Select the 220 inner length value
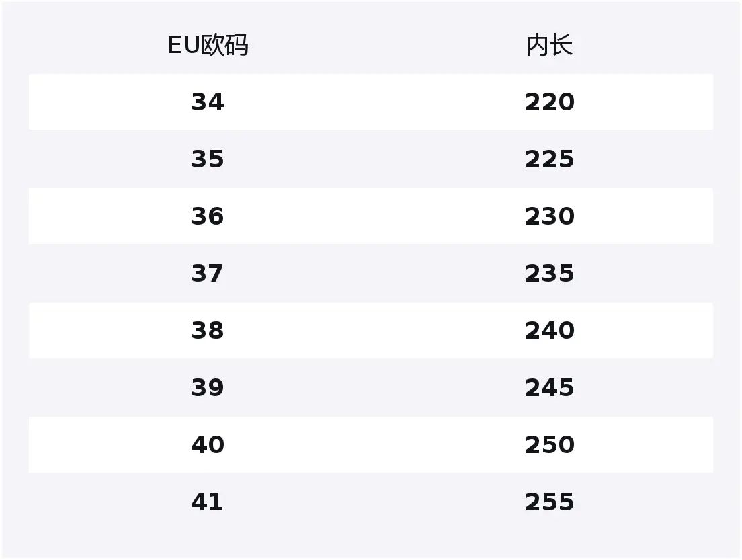742x560 pixels. 549,102
